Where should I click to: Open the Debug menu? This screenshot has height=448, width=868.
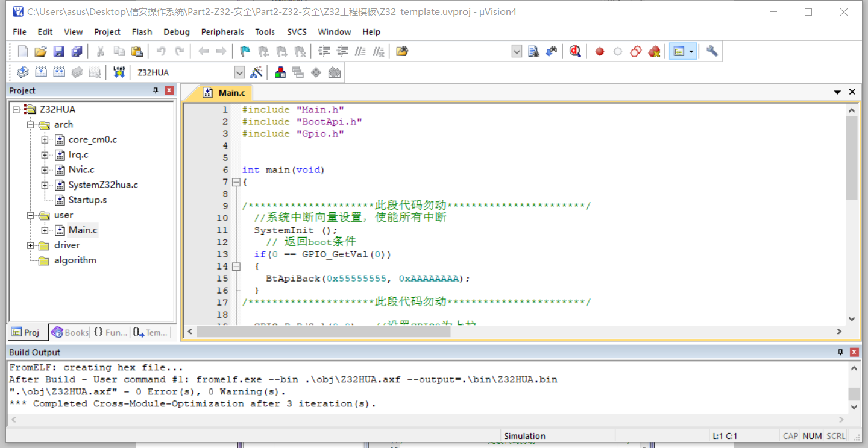click(177, 32)
